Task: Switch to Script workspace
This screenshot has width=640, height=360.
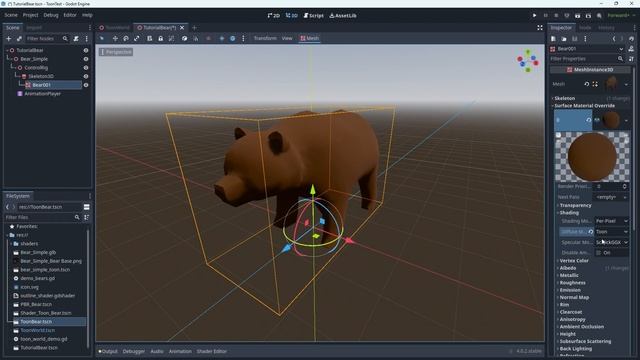Action: 313,16
